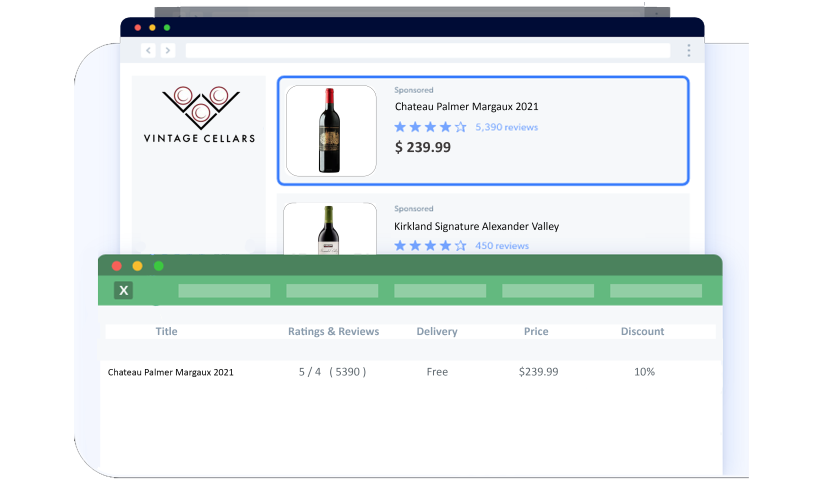Open the 5,390 reviews link
This screenshot has height=480, width=823.
[507, 127]
